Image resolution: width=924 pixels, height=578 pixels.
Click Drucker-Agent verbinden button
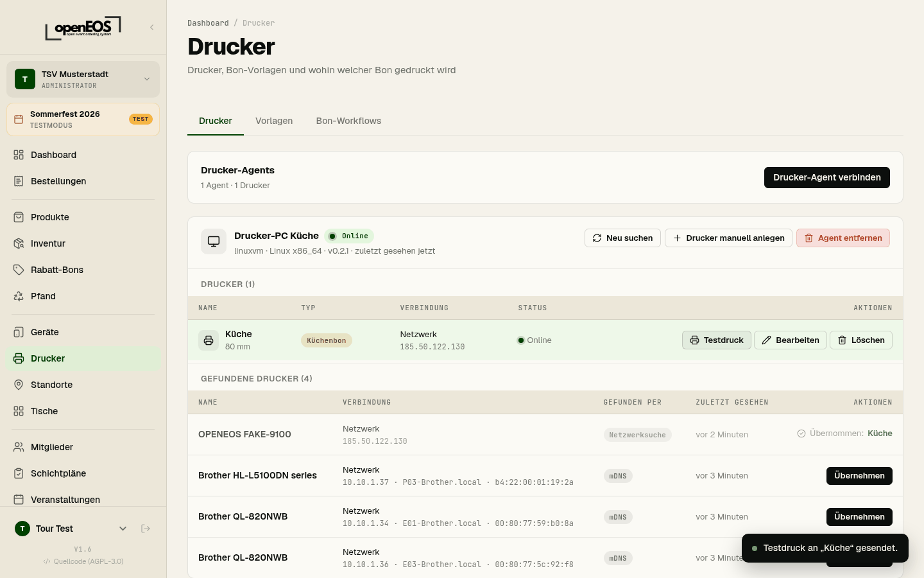tap(826, 177)
